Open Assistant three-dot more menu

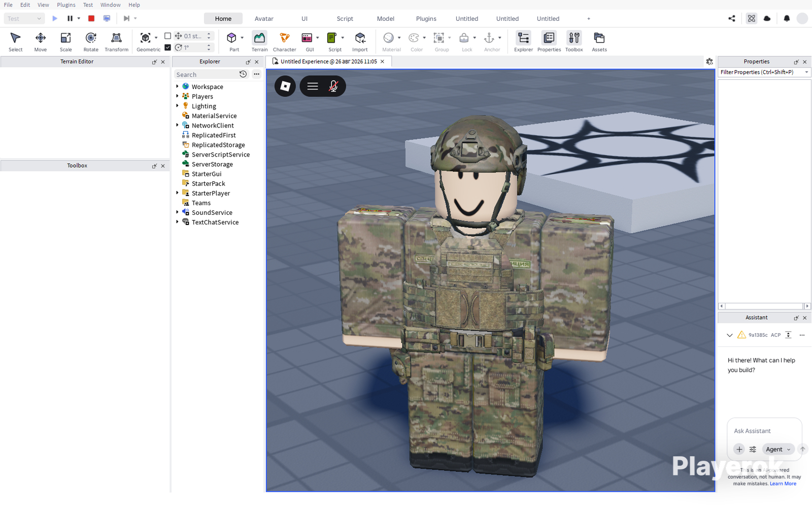click(x=802, y=335)
